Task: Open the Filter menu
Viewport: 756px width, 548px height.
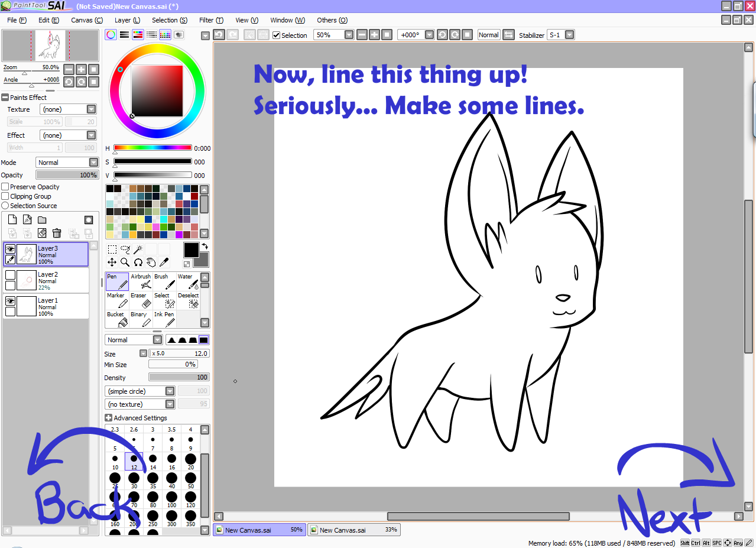Action: click(x=211, y=20)
